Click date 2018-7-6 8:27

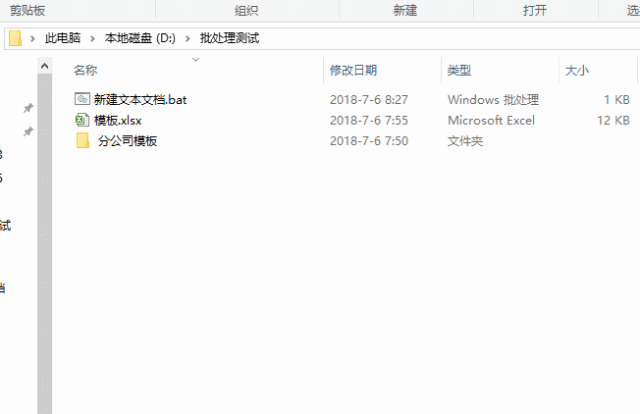369,100
